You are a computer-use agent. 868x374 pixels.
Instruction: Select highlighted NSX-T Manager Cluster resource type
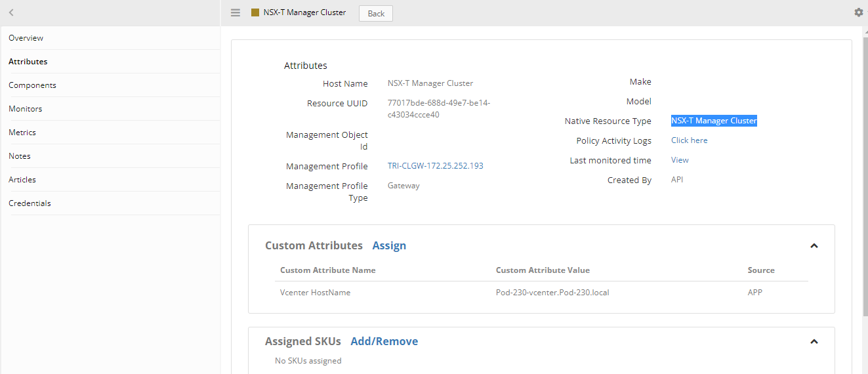[x=714, y=121]
